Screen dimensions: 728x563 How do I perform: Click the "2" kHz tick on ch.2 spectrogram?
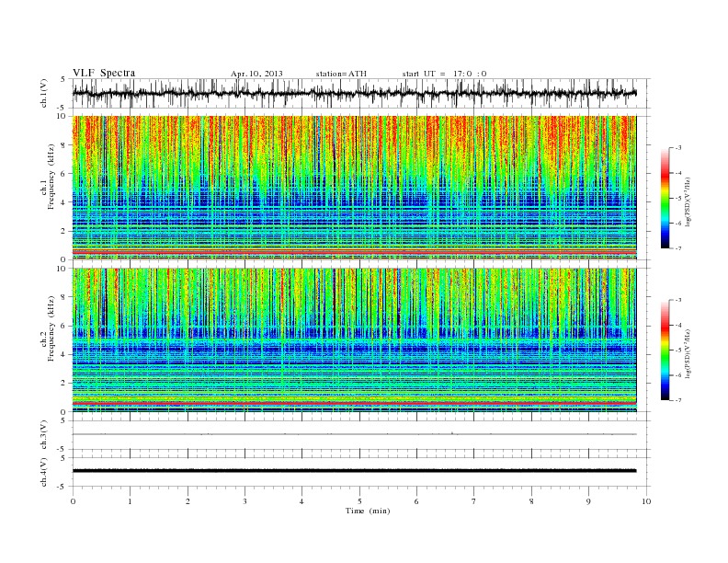click(63, 384)
